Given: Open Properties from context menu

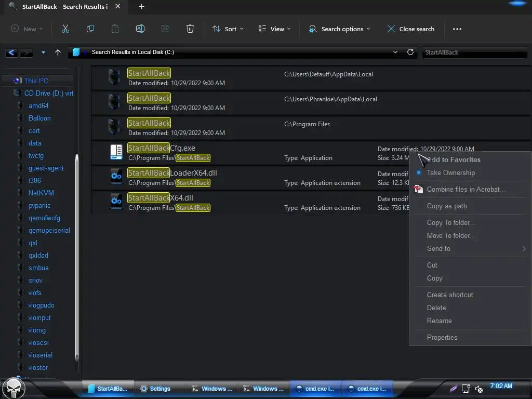Looking at the screenshot, I should (442, 337).
